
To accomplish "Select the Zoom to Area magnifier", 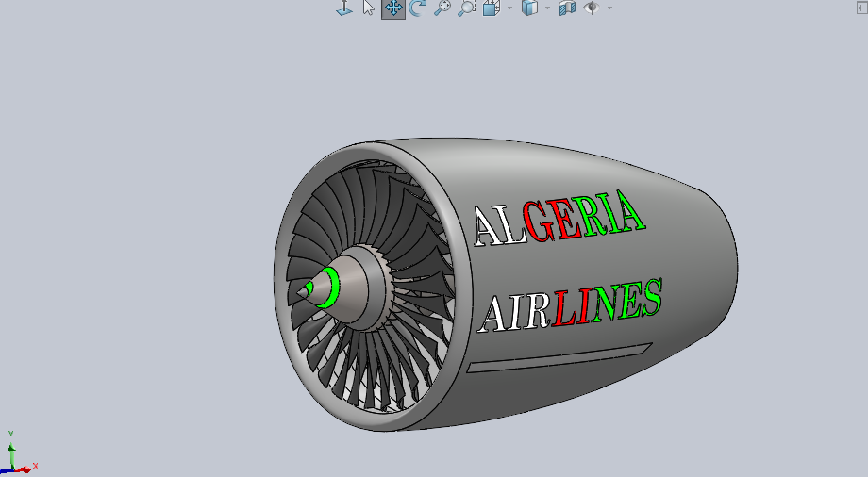I will click(467, 8).
